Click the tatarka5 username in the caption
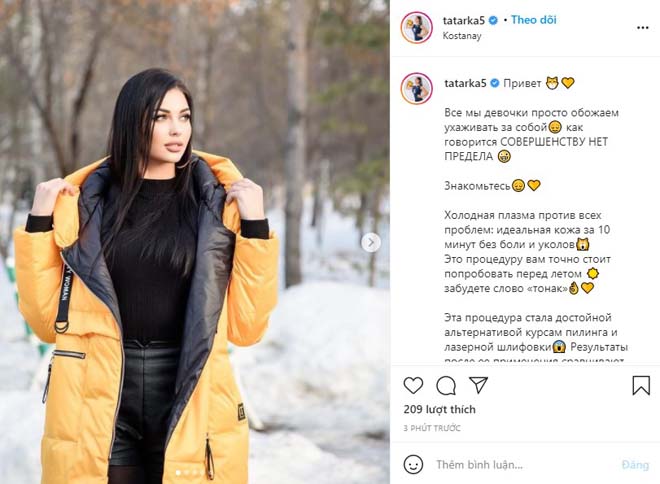This screenshot has height=484, width=660. click(x=465, y=83)
